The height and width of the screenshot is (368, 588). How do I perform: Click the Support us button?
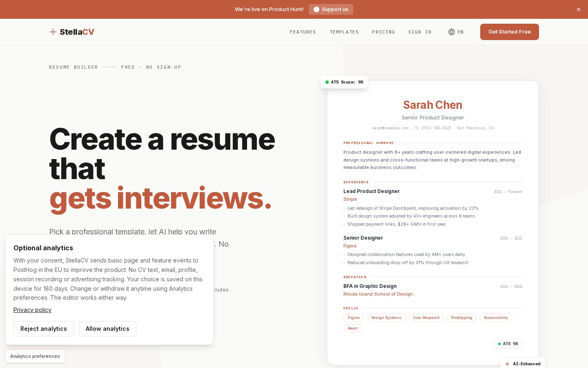tap(331, 9)
